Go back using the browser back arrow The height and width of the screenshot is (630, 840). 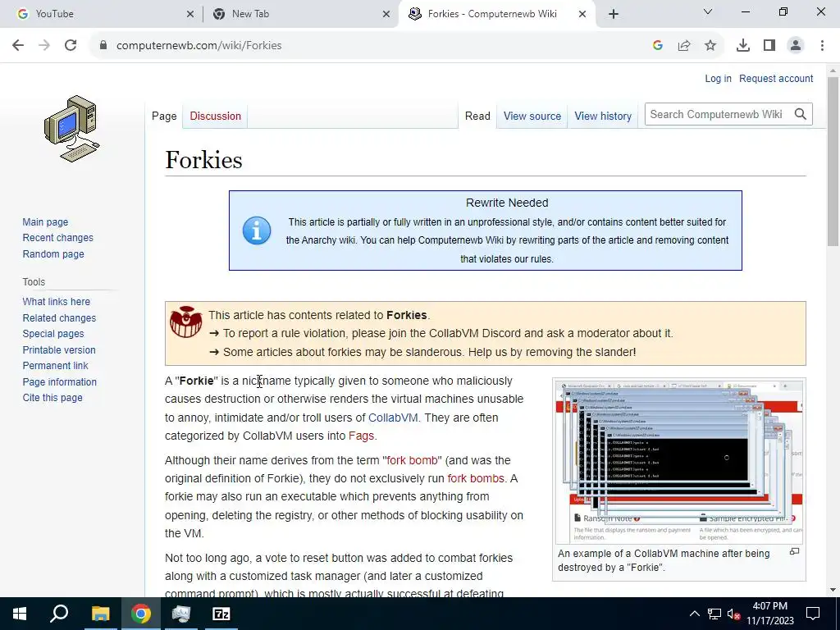pos(18,46)
